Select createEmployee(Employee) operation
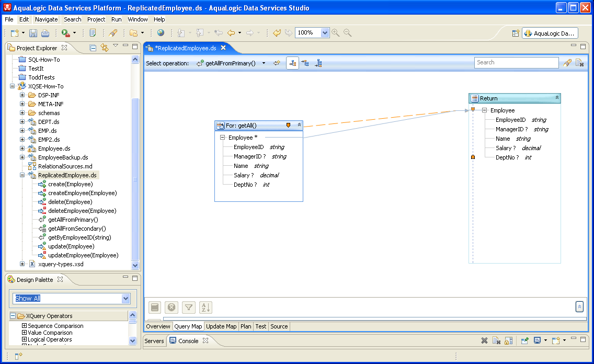 coord(82,193)
